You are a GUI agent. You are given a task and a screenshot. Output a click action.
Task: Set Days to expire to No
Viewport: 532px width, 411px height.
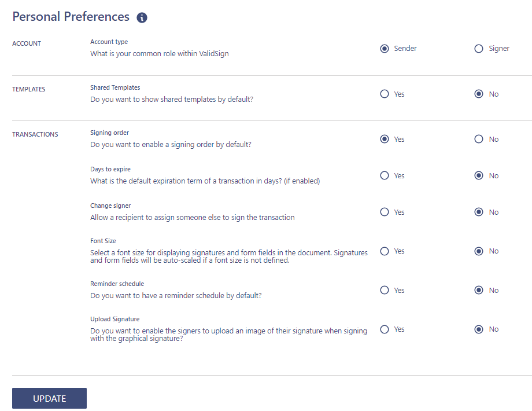[478, 175]
